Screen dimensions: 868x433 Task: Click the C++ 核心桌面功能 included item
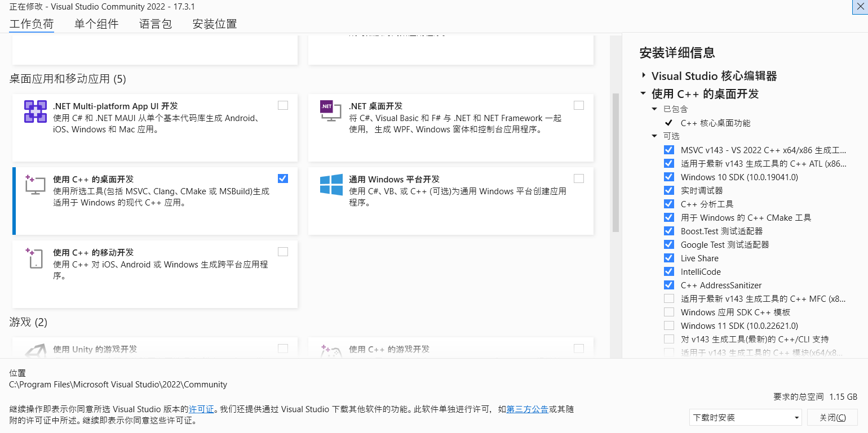coord(716,123)
